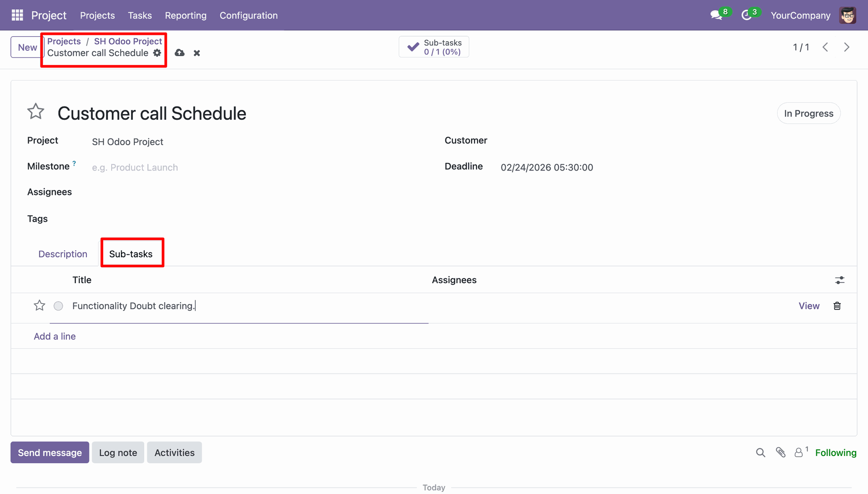Search messages with the magnifier icon
The height and width of the screenshot is (494, 868).
pyautogui.click(x=760, y=452)
